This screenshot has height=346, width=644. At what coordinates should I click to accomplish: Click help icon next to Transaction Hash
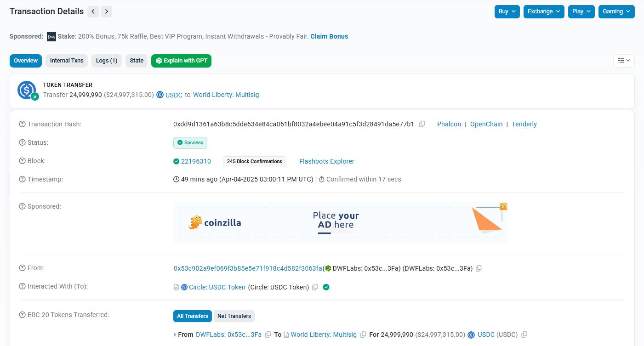tap(22, 124)
